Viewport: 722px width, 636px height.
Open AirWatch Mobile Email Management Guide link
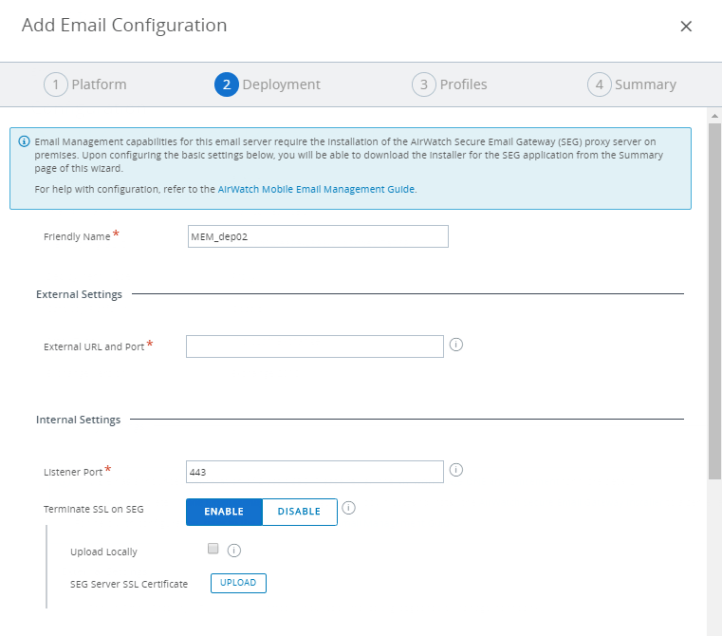[x=316, y=189]
